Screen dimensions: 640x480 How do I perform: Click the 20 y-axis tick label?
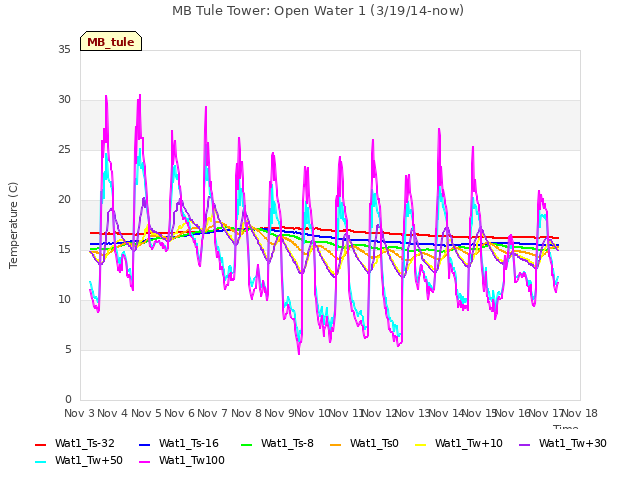(64, 200)
